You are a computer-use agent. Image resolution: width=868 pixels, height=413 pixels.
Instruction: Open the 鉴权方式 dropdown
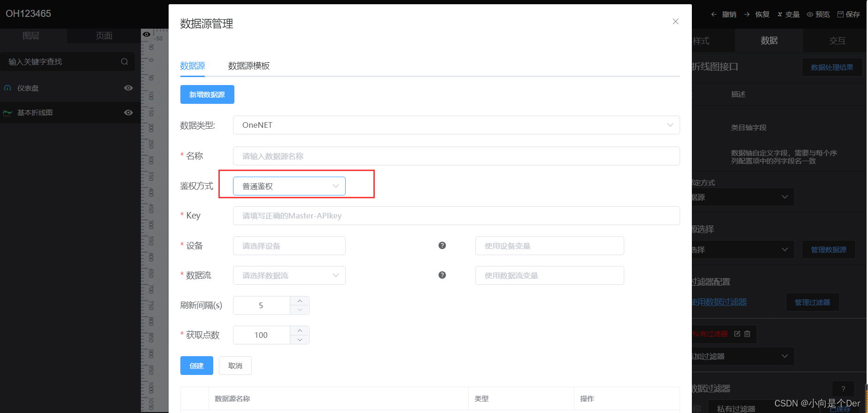pyautogui.click(x=289, y=186)
